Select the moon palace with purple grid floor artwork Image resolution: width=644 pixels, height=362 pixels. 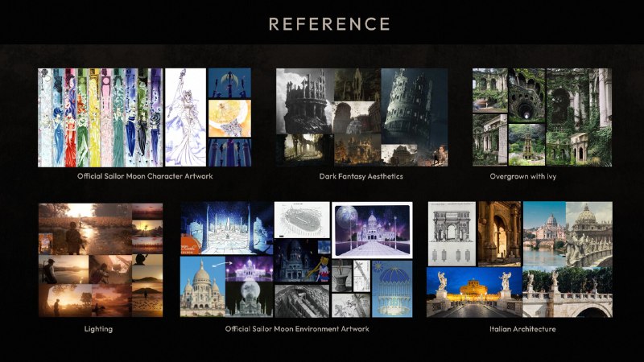pos(372,230)
